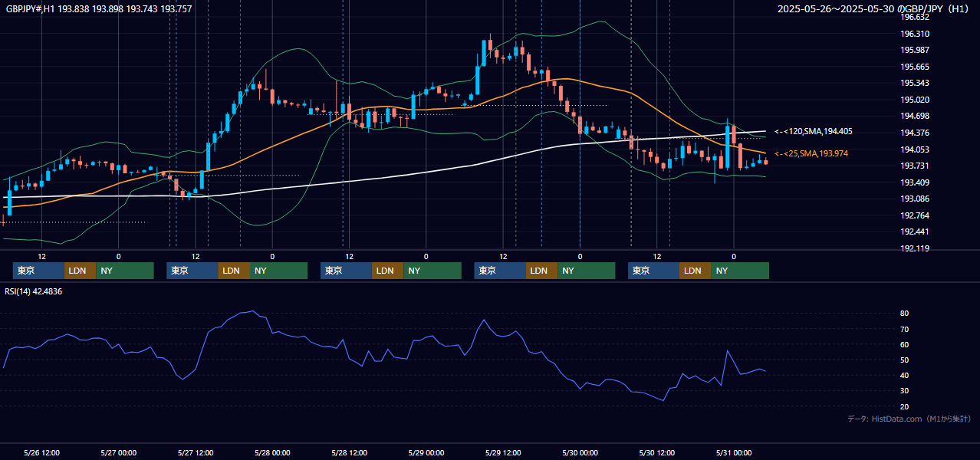Click RSI scale value 60

point(905,344)
